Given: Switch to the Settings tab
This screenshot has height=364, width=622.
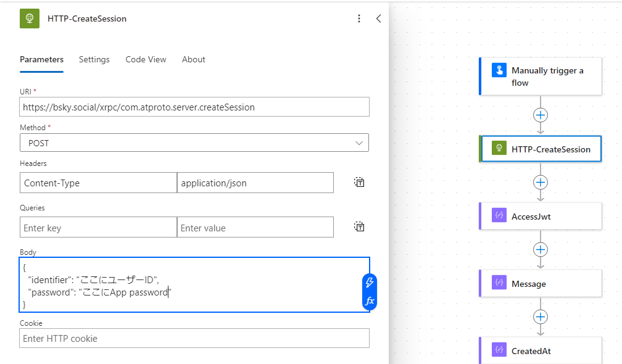Looking at the screenshot, I should [x=94, y=59].
